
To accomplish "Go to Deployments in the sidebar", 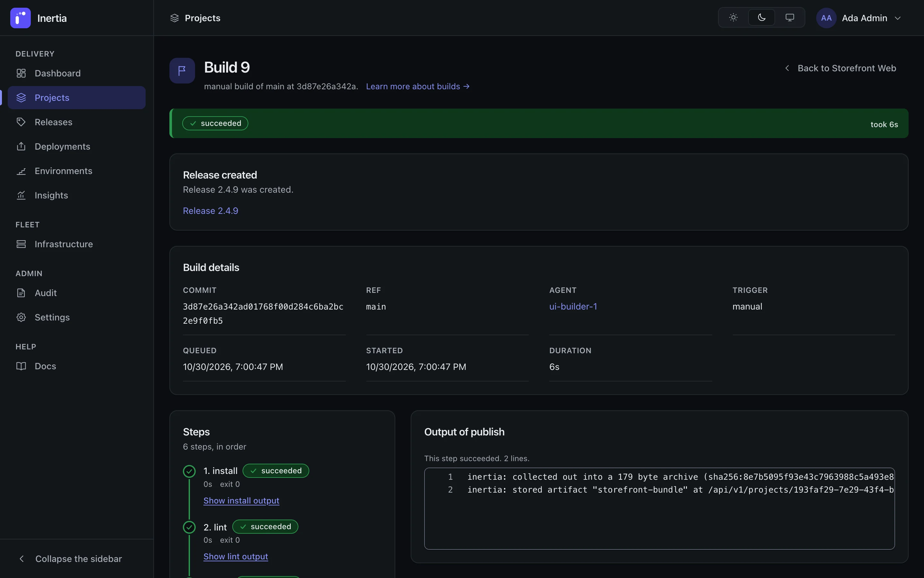I will [76, 146].
